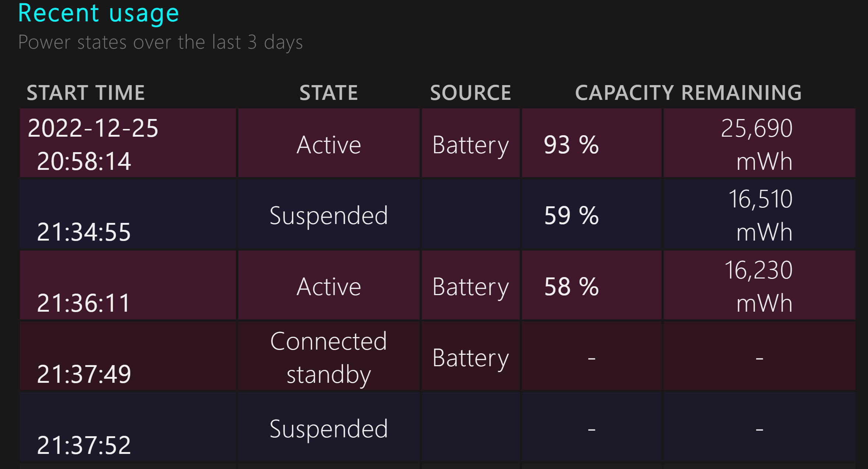The image size is (868, 469).
Task: Select the 2022-12-25 20:58:14 start time cell
Action: point(128,143)
